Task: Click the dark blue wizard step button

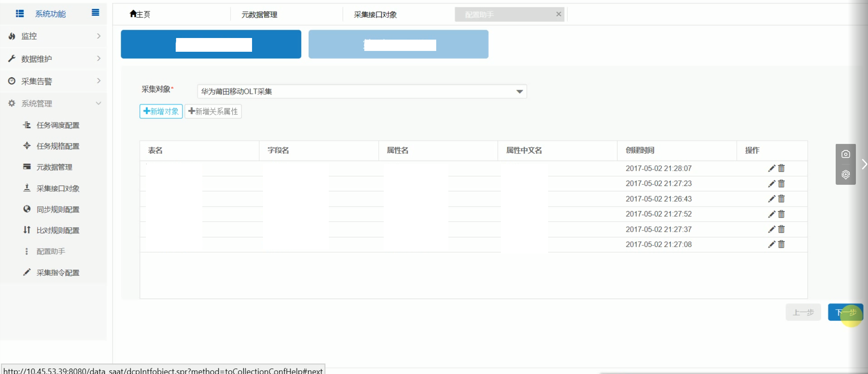Action: point(211,44)
